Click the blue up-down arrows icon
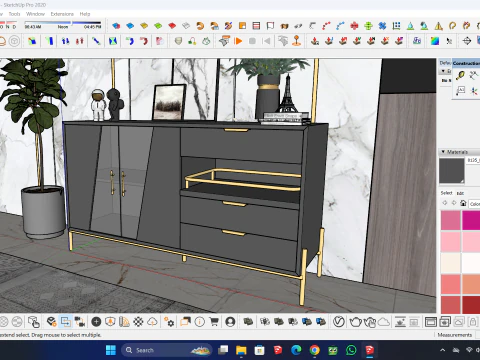This screenshot has height=360, width=480. point(65,41)
